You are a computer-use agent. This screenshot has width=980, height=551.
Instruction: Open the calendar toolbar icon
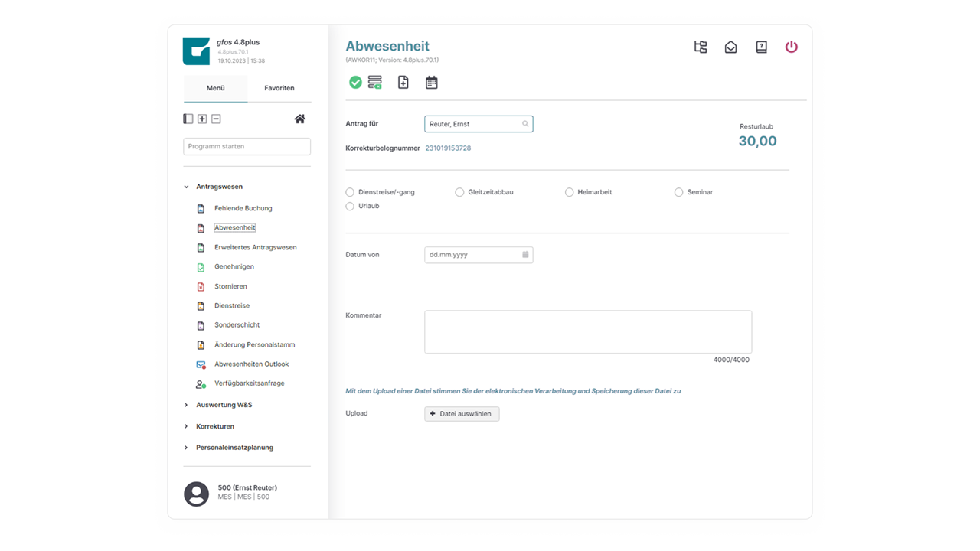(x=432, y=82)
